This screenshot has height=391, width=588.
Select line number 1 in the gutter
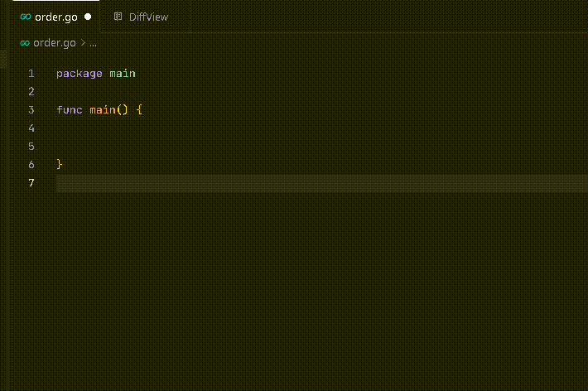coord(31,74)
